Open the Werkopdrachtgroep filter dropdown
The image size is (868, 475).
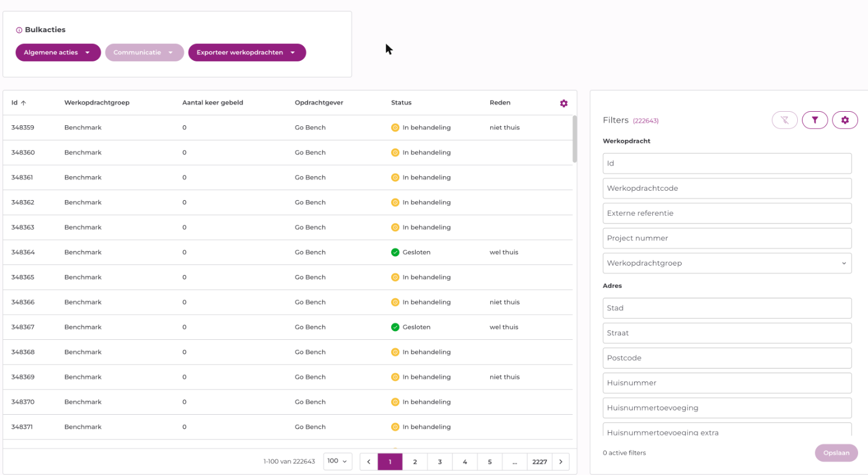click(727, 263)
